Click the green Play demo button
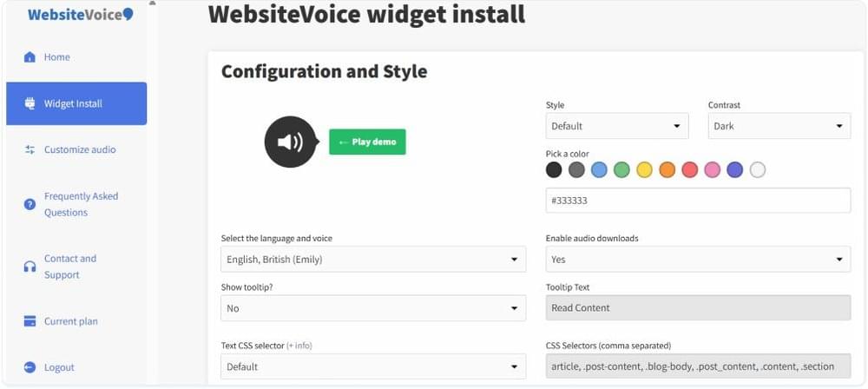 367,142
